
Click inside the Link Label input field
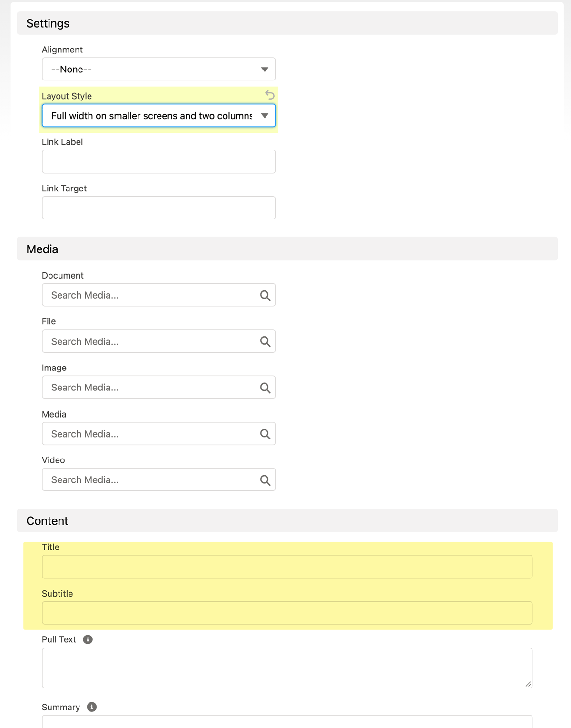(158, 161)
